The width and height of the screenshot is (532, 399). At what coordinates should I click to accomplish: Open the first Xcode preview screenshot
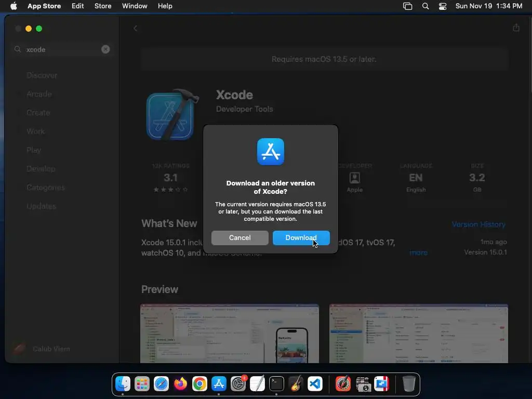pos(229,334)
